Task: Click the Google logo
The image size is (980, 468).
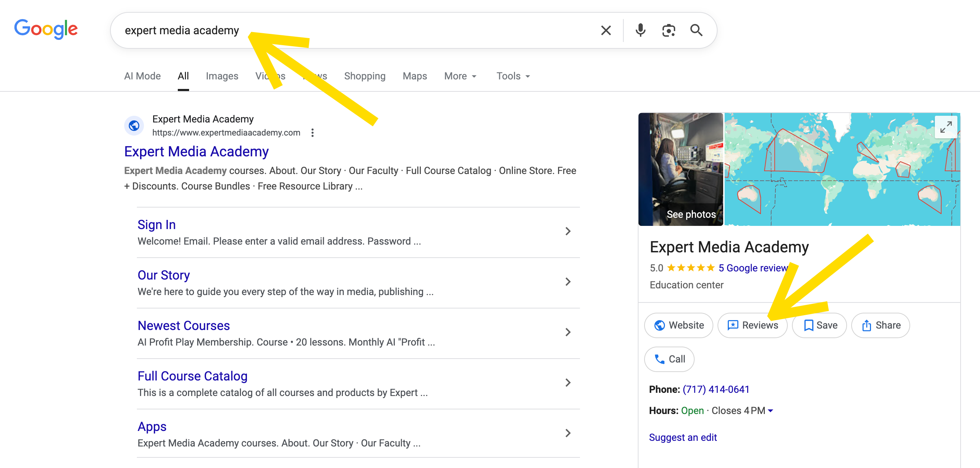Action: (x=46, y=29)
